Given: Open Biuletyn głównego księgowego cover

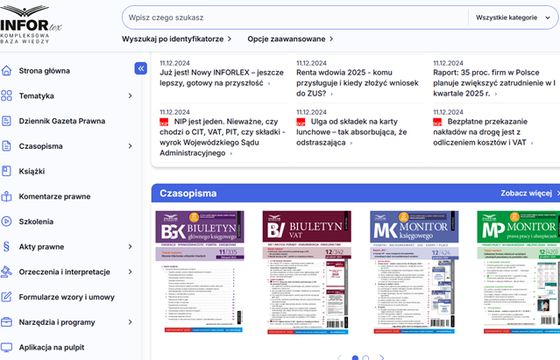Looking at the screenshot, I should click(200, 272).
